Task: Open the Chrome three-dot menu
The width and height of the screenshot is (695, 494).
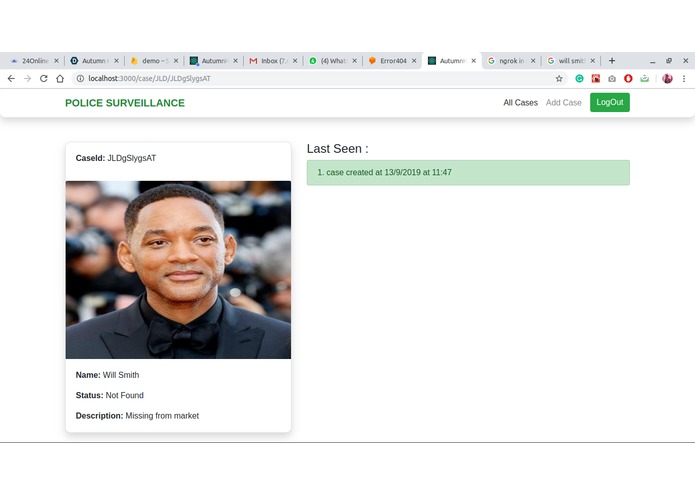Action: pos(684,78)
